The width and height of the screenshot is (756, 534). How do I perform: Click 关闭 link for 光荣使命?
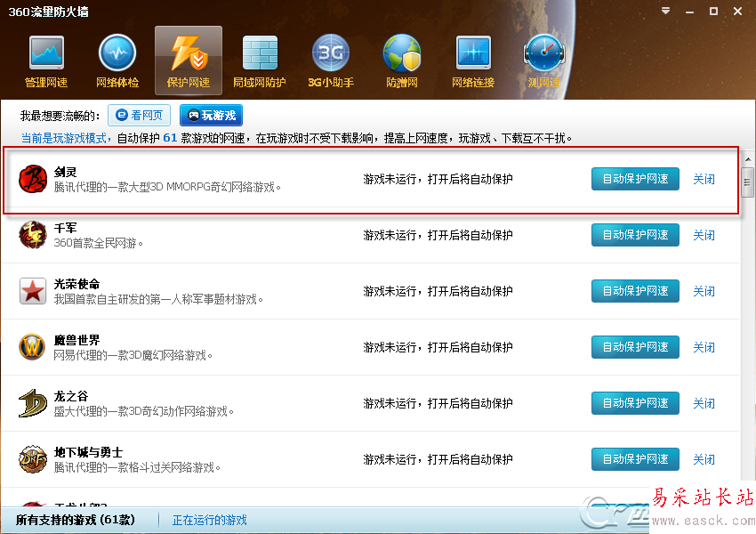(x=704, y=291)
